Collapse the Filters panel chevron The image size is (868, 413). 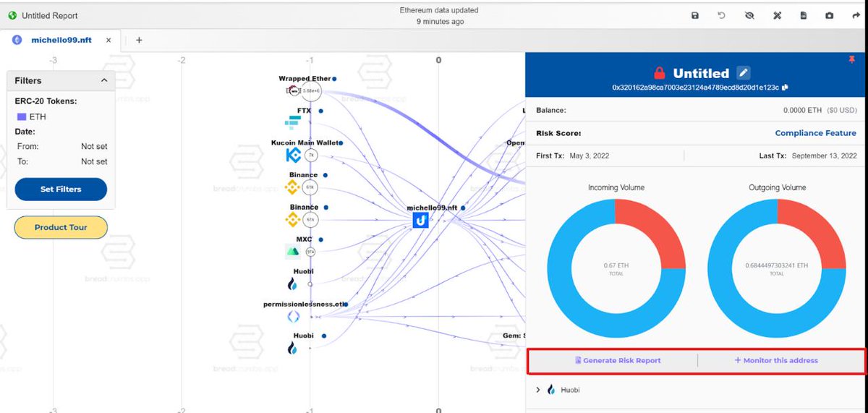pyautogui.click(x=104, y=80)
